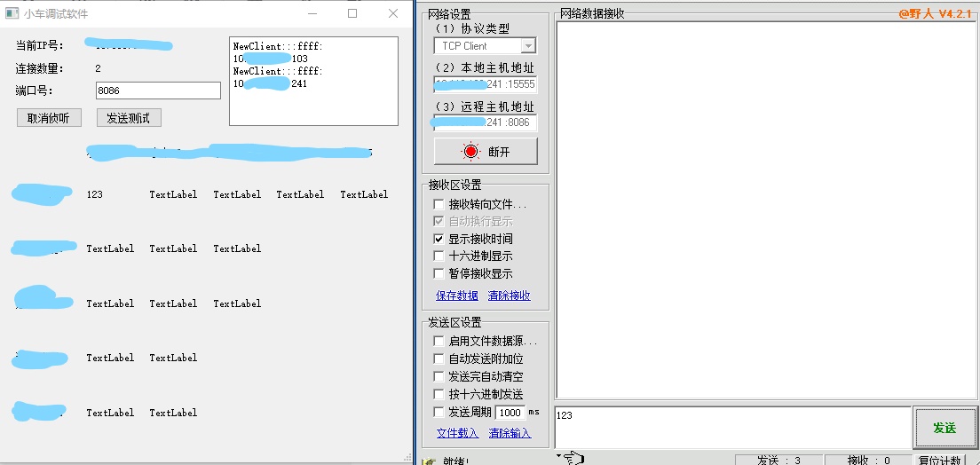Close the 小车调试软件 window
Screen dimensions: 980x465
point(393,13)
